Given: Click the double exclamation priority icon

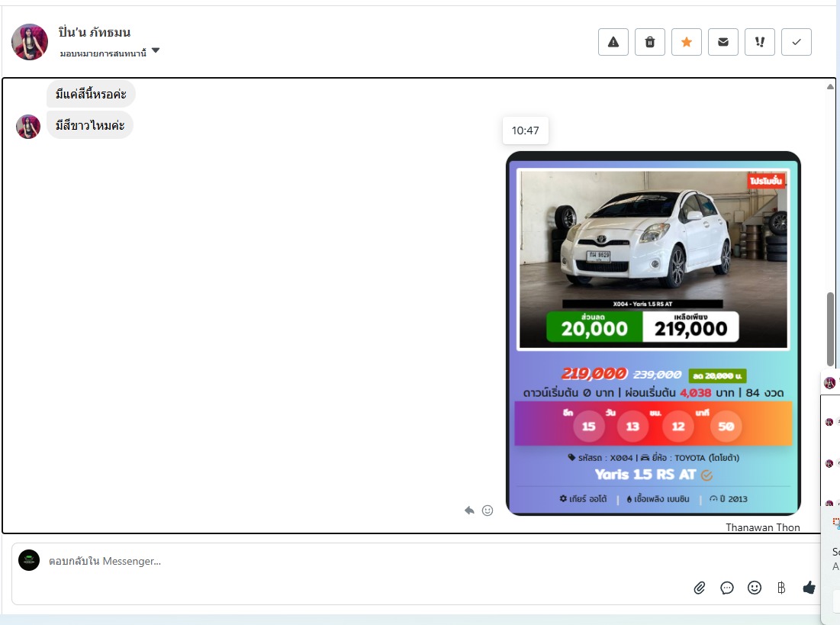Looking at the screenshot, I should point(759,42).
